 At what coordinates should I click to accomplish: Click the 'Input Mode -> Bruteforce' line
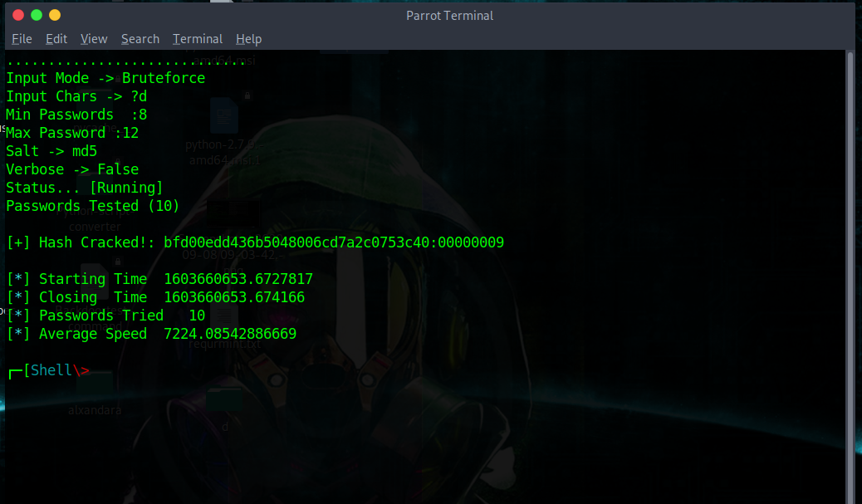click(105, 78)
